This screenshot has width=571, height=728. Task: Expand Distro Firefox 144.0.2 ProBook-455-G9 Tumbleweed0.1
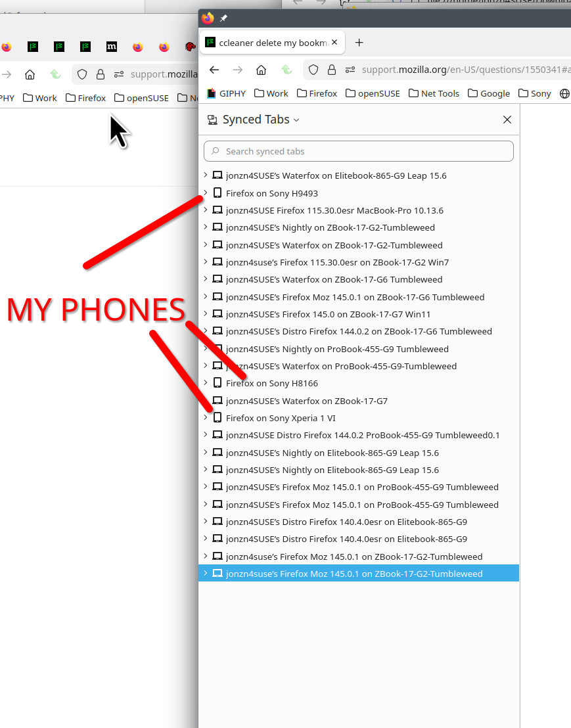coord(205,434)
